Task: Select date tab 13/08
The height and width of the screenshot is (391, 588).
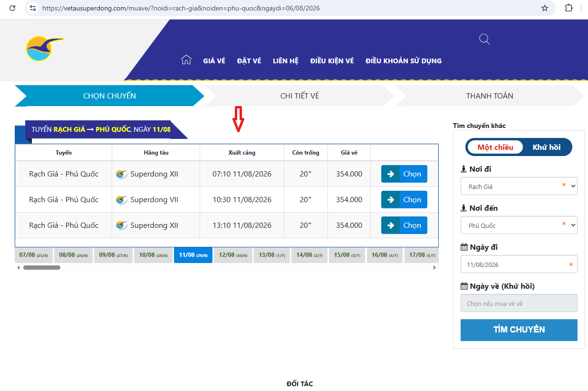Action: tap(272, 255)
